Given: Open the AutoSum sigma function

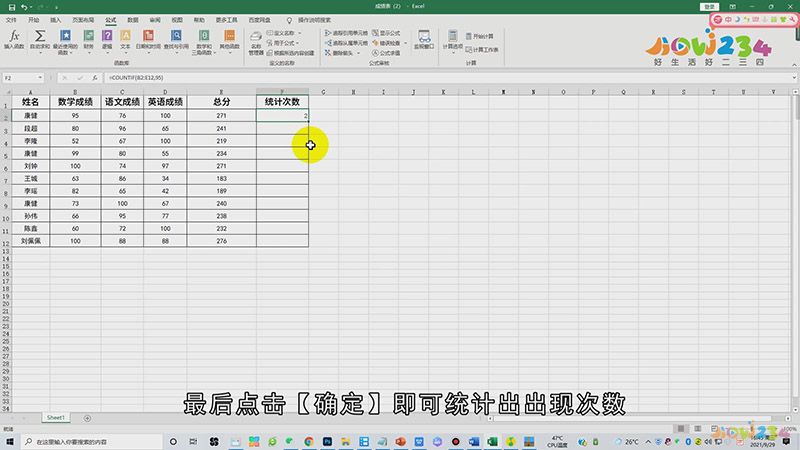Looking at the screenshot, I should 40,40.
